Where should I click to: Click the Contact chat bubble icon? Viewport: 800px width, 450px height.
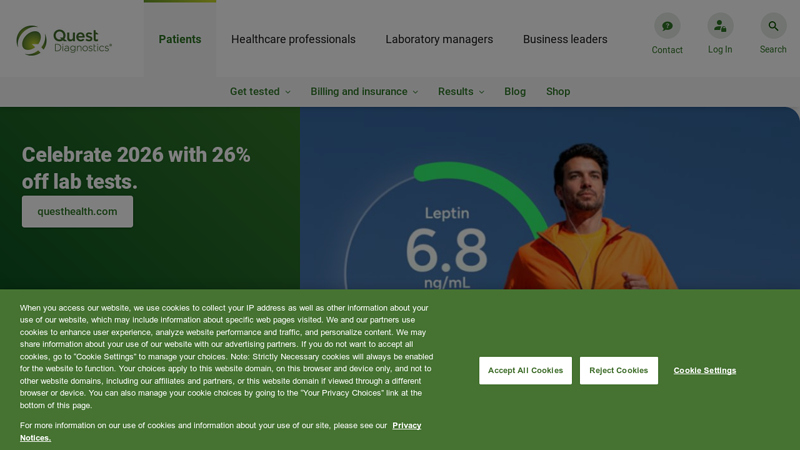tap(667, 26)
